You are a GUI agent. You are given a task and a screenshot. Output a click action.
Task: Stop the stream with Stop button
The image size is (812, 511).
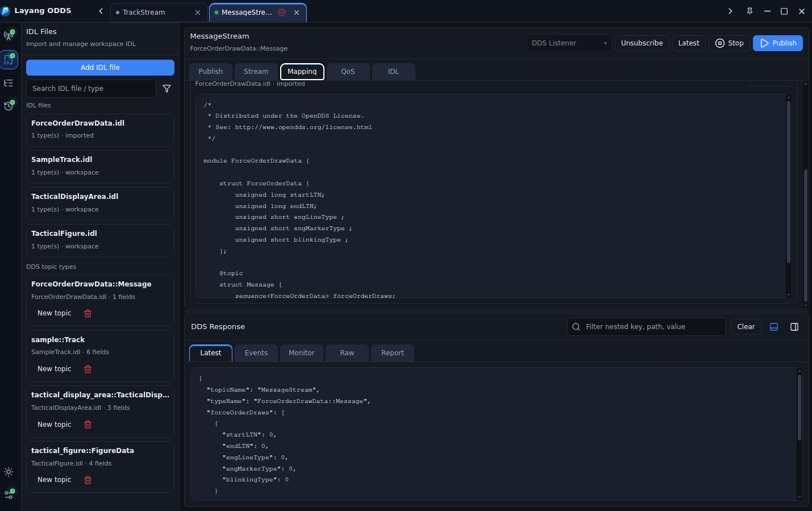pyautogui.click(x=730, y=43)
